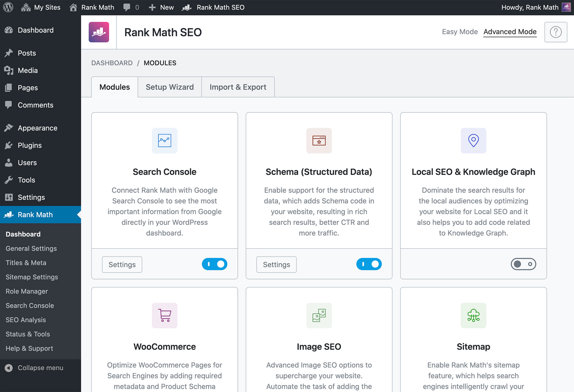
Task: Click the WooCommerce module cart icon
Action: tap(164, 315)
